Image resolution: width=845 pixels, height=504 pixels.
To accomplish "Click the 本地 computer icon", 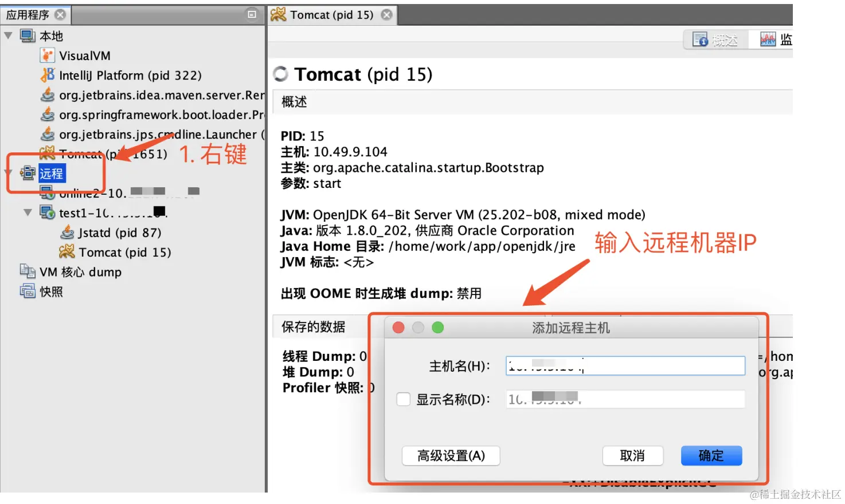I will point(28,36).
